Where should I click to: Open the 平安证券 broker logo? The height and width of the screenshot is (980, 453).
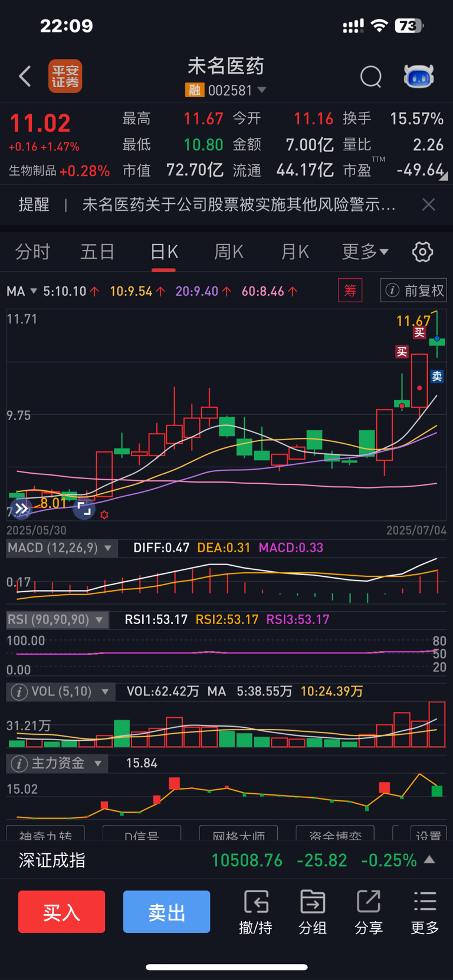click(65, 76)
